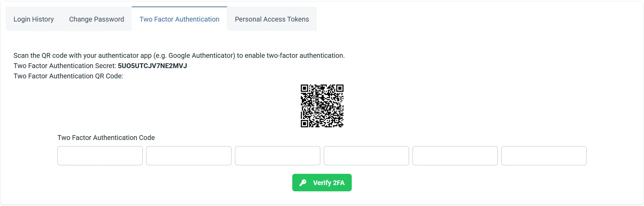644x206 pixels.
Task: Select the Two Factor Authentication tab
Action: [179, 19]
